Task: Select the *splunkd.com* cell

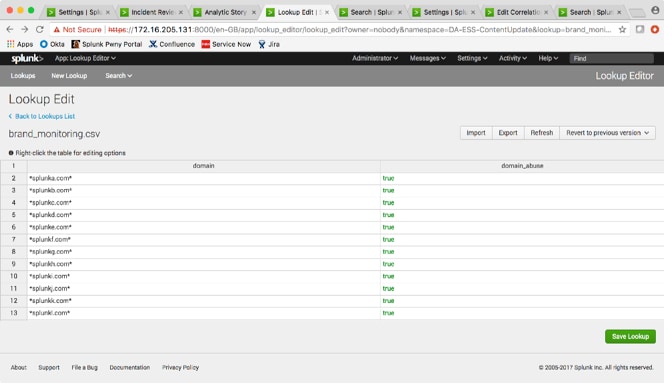Action: coord(204,215)
